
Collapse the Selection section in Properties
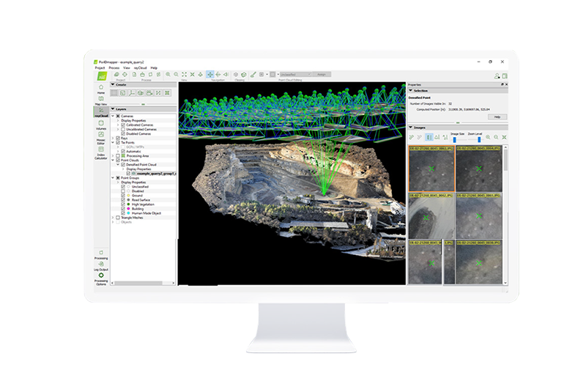[411, 91]
